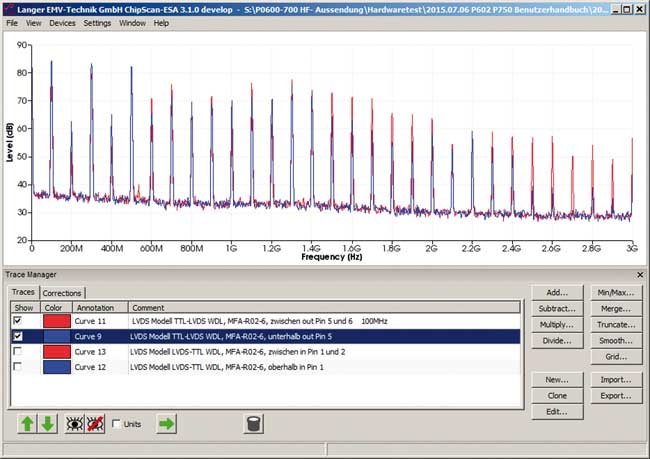Click the Smooth... button

[x=616, y=341]
